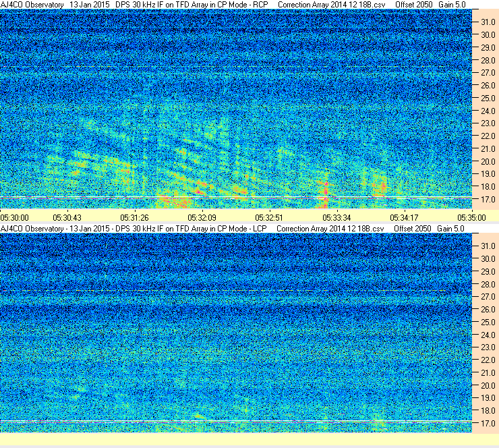
Task: Click inside the LCP spectrogram plot
Action: click(x=236, y=333)
